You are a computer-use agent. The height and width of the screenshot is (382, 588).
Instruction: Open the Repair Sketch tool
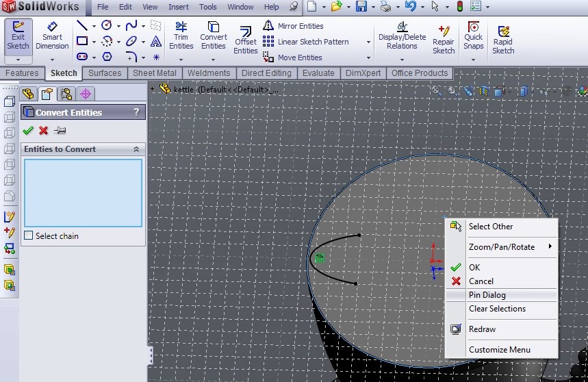pyautogui.click(x=444, y=39)
